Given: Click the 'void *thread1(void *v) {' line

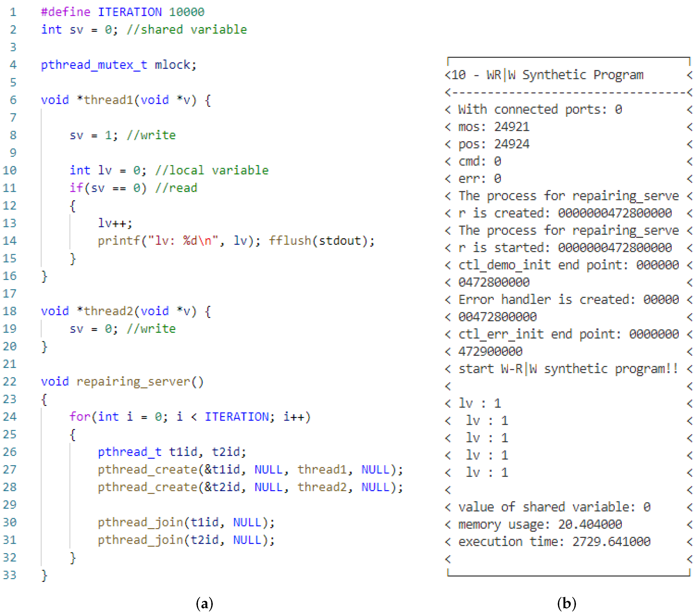Looking at the screenshot, I should point(126,100).
